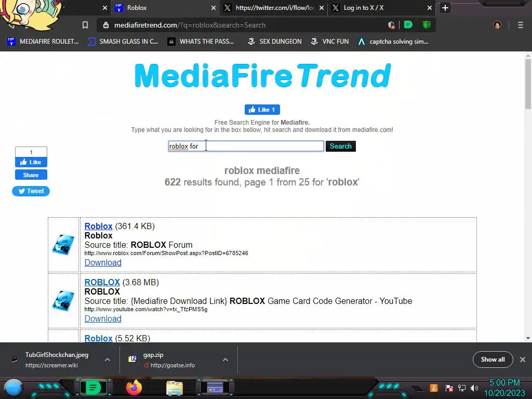The height and width of the screenshot is (399, 532).
Task: Open the captcha solving sim... bookmark
Action: [393, 42]
